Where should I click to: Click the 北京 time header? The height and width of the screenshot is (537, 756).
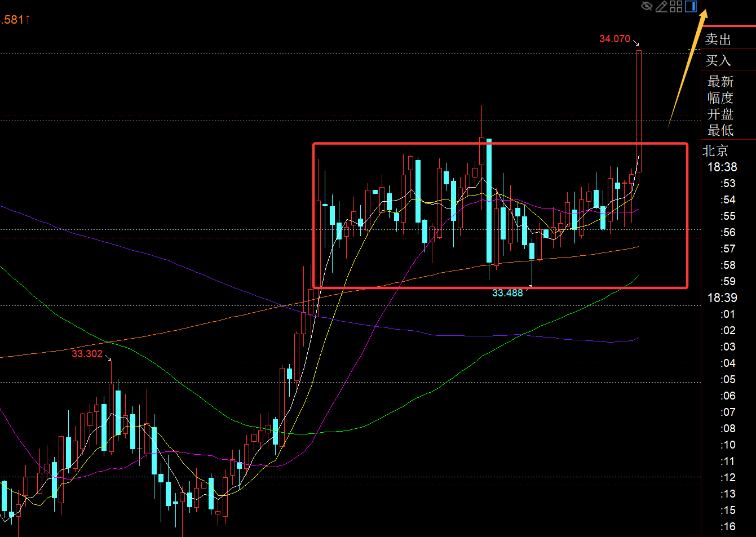[715, 150]
